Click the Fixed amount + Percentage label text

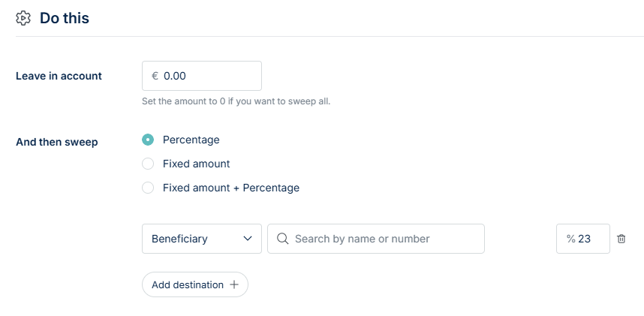click(231, 188)
